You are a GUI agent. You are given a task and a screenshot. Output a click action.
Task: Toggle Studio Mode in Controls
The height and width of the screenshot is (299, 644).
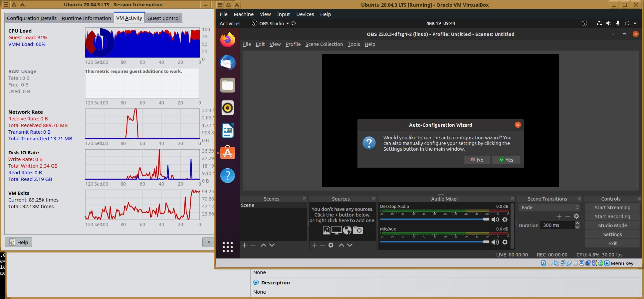point(612,225)
